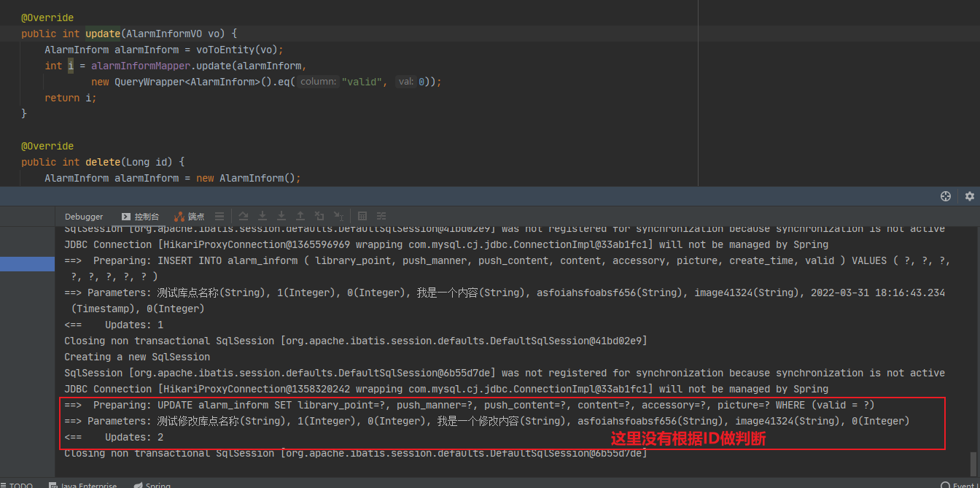
Task: Click the 'Updates: 1' log line
Action: coord(114,325)
